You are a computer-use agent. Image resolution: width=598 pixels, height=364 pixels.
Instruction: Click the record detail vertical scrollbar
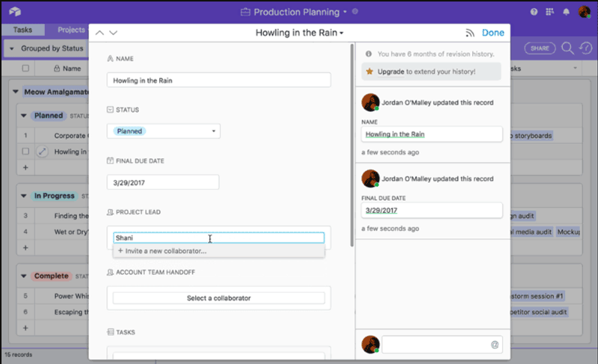(351, 146)
